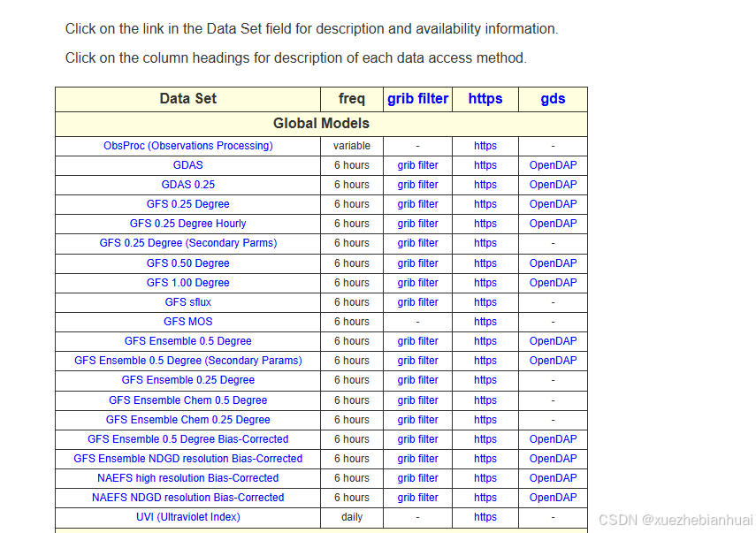Open GFS 0.25 Degree (Secondary Parms) link
The image size is (756, 533).
click(187, 243)
